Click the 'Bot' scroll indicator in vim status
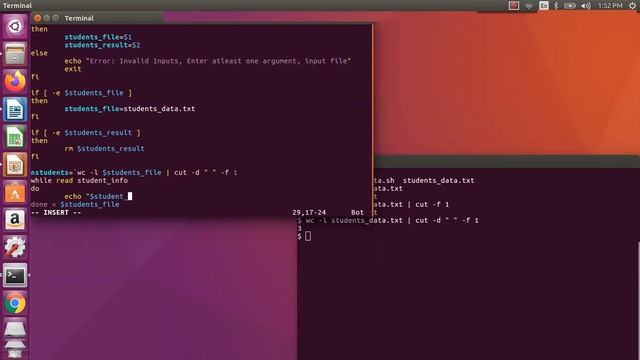Viewport: 640px width, 360px height. 357,213
